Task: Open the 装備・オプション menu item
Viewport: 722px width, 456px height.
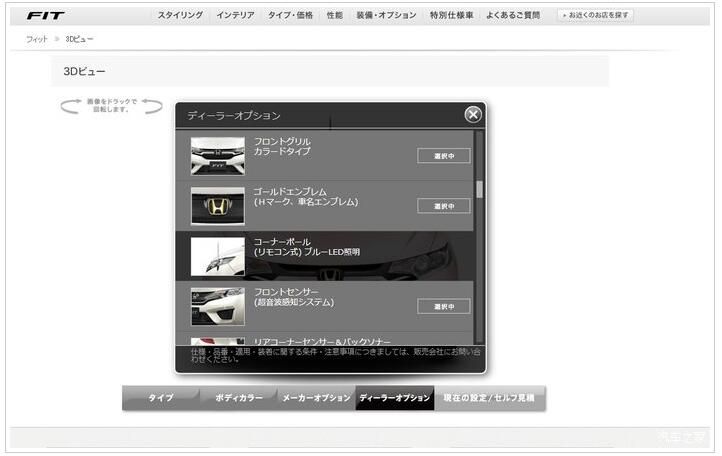Action: coord(386,15)
